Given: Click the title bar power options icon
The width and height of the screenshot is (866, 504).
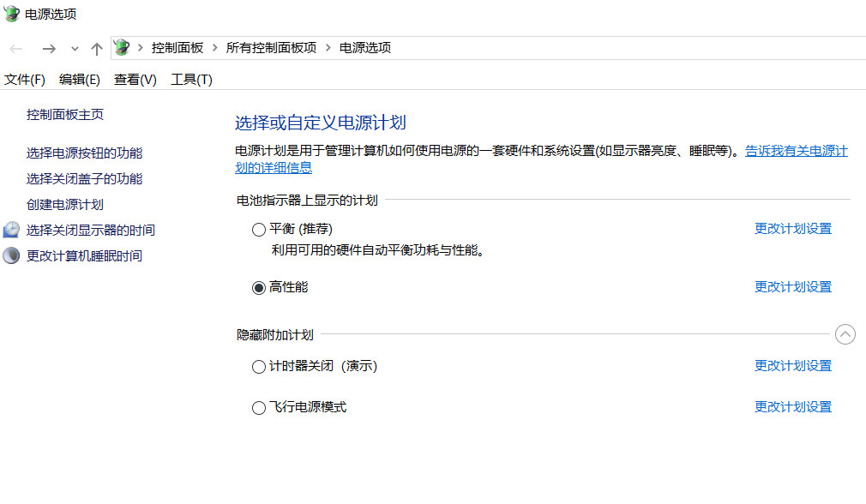Looking at the screenshot, I should tap(12, 14).
